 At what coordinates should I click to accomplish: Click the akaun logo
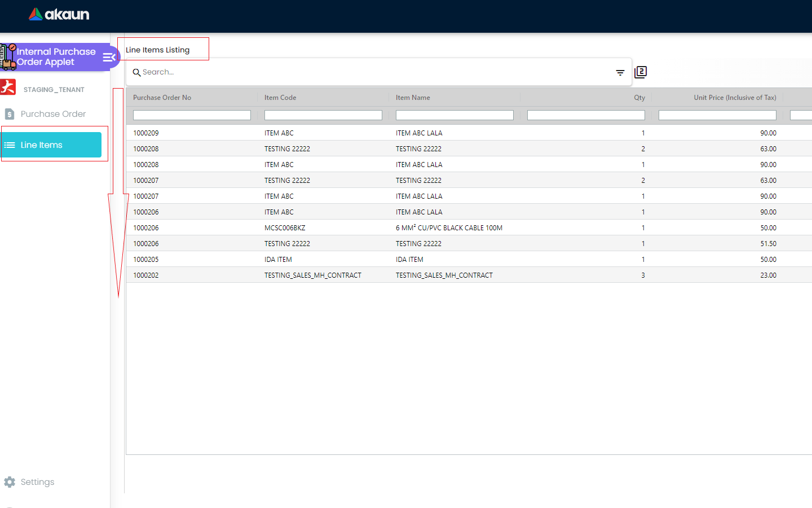pyautogui.click(x=59, y=15)
